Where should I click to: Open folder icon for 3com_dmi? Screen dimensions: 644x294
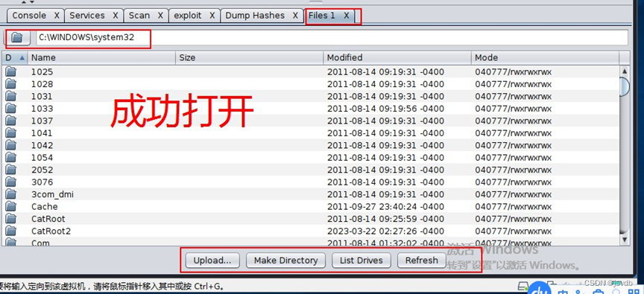tap(10, 194)
